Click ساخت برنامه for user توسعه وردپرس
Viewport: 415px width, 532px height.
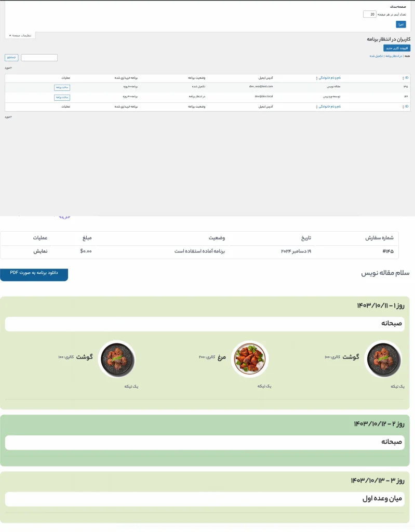(x=62, y=97)
